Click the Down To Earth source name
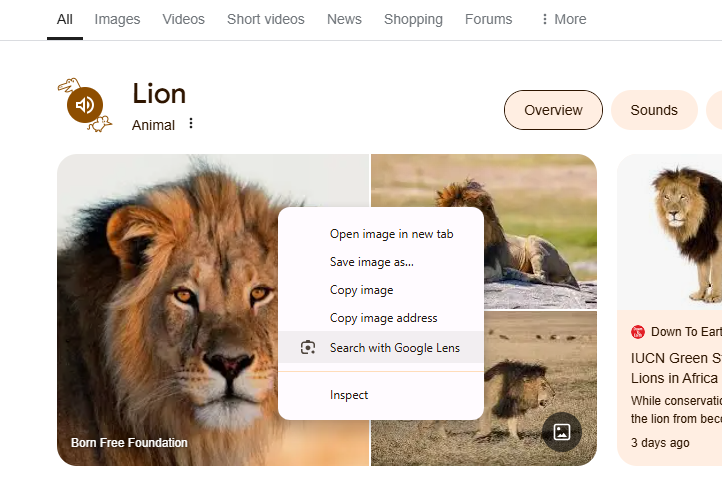Screen dimensions: 722x488 (686, 332)
